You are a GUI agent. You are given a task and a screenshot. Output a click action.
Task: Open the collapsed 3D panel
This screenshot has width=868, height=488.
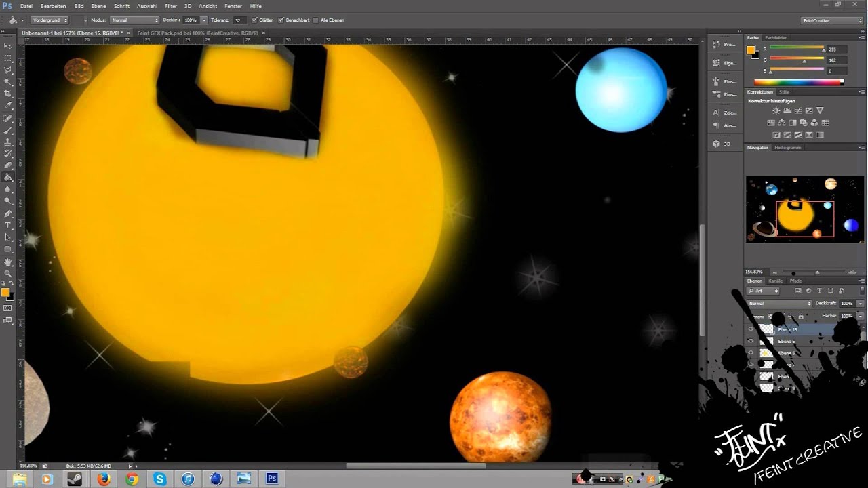point(723,144)
